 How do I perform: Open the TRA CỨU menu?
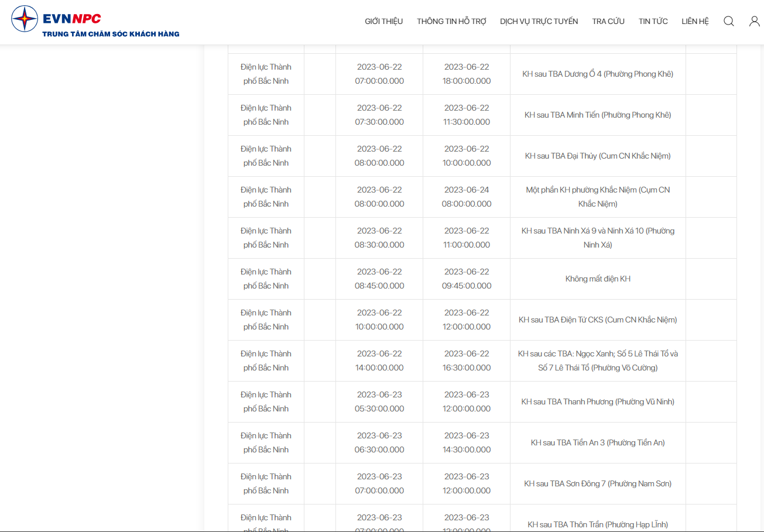[608, 21]
